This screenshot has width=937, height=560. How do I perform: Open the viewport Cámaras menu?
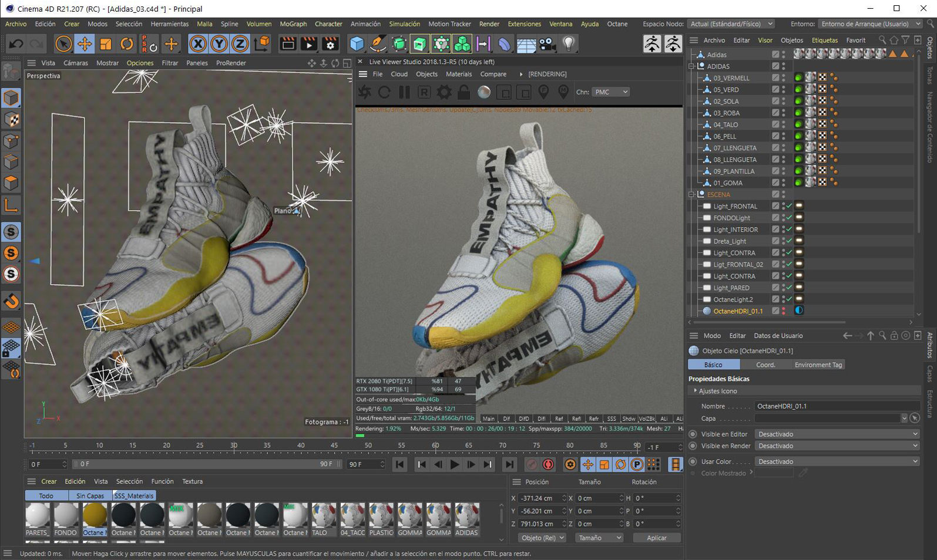(x=76, y=63)
